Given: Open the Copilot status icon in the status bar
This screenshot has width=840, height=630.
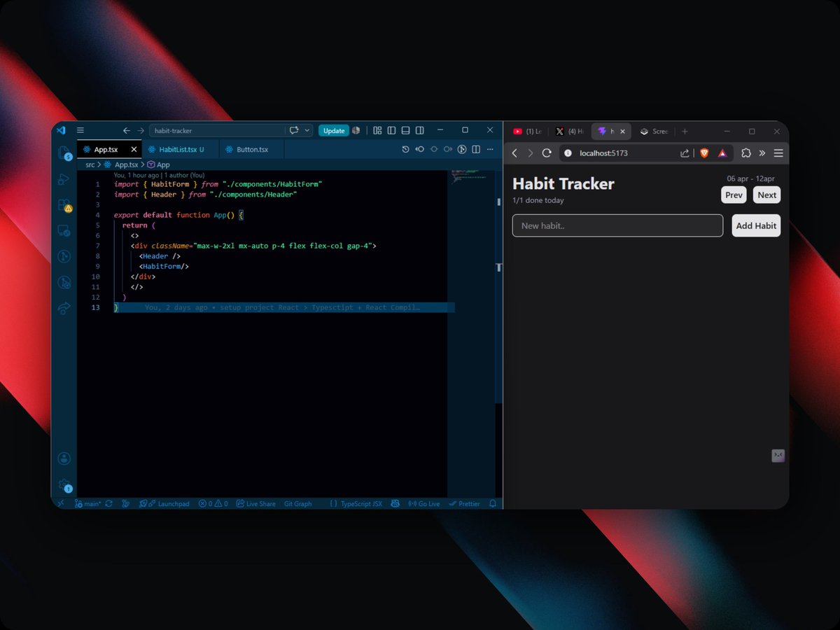Looking at the screenshot, I should (395, 503).
